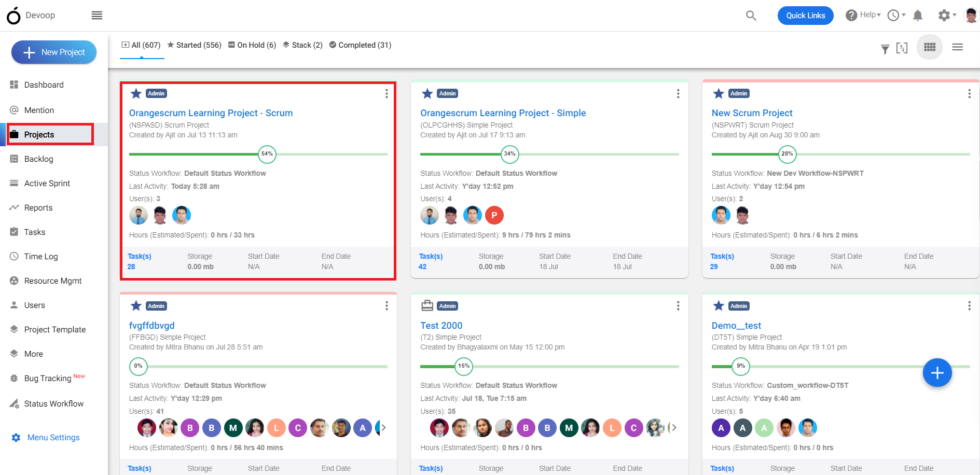Image resolution: width=980 pixels, height=475 pixels.
Task: Open the New Scrum Project link
Action: coord(752,113)
